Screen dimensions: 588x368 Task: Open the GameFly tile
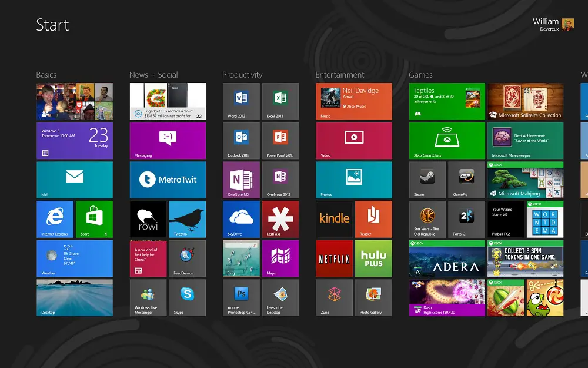(466, 180)
